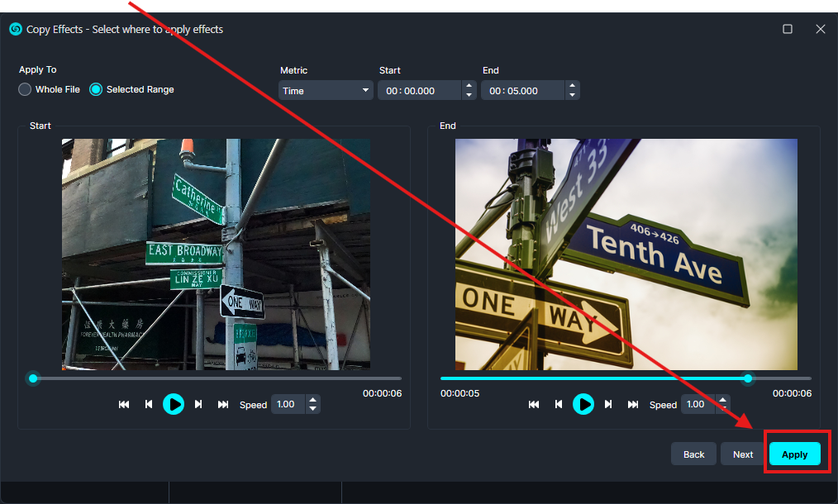
Task: Step forward one frame in End preview
Action: tap(608, 404)
